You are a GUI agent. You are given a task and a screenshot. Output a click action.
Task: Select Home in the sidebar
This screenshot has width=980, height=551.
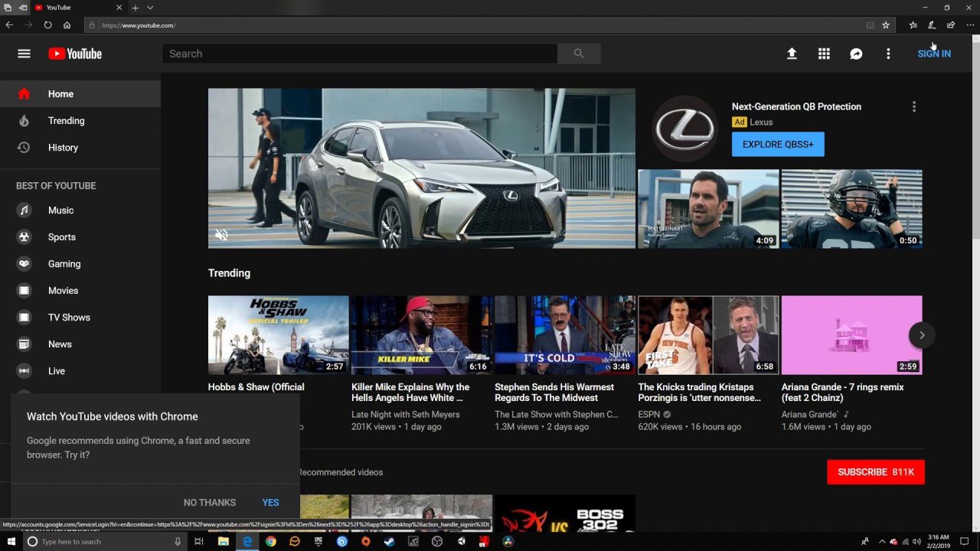(x=80, y=94)
